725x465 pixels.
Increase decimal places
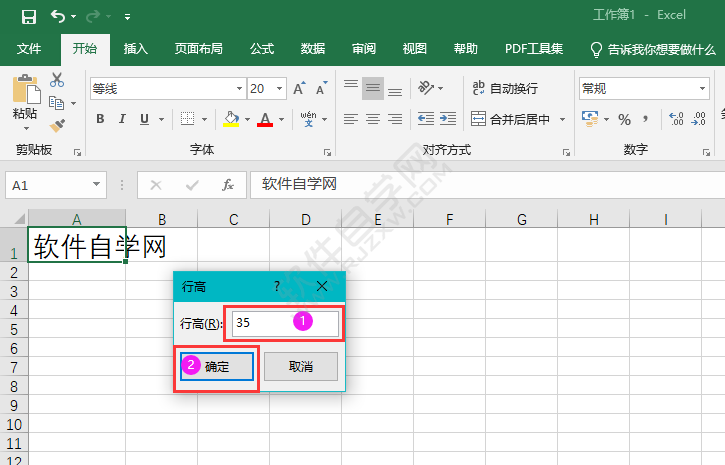pos(676,119)
